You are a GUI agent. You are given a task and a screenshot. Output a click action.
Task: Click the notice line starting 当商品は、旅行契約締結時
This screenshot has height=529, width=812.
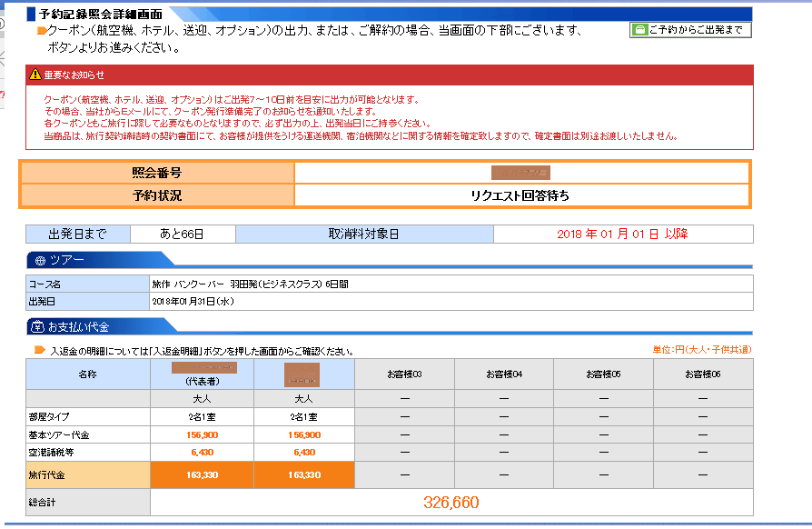[361, 135]
